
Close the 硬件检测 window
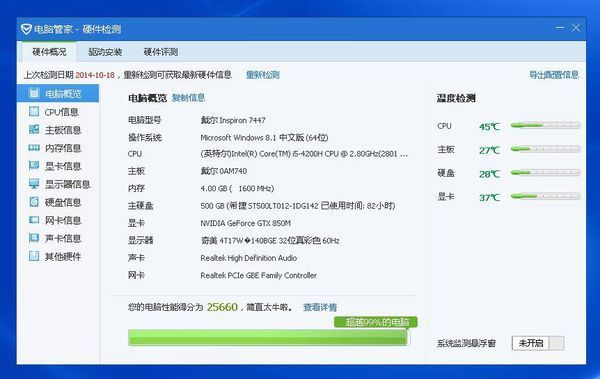[x=576, y=28]
